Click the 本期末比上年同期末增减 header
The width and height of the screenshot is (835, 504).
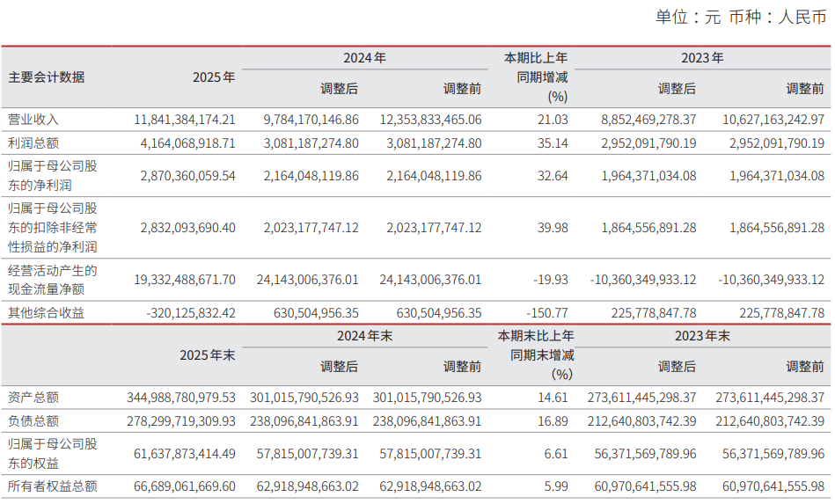(536, 355)
